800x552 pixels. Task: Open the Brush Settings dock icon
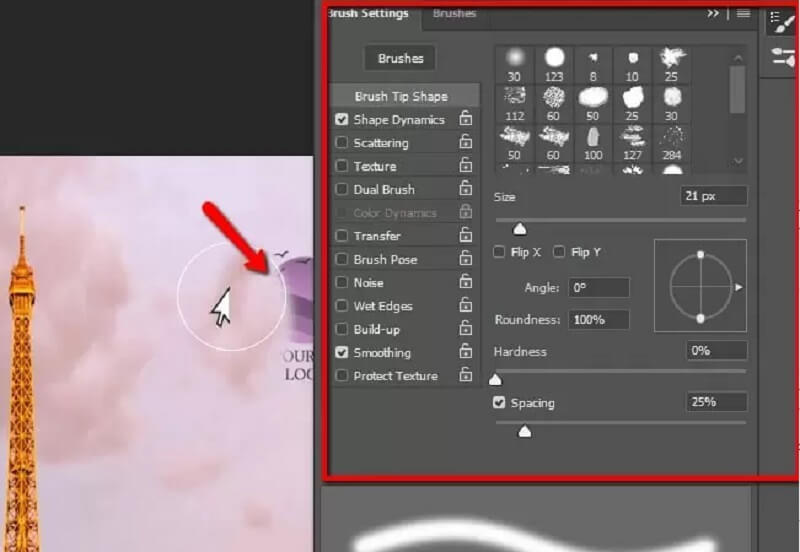[781, 22]
